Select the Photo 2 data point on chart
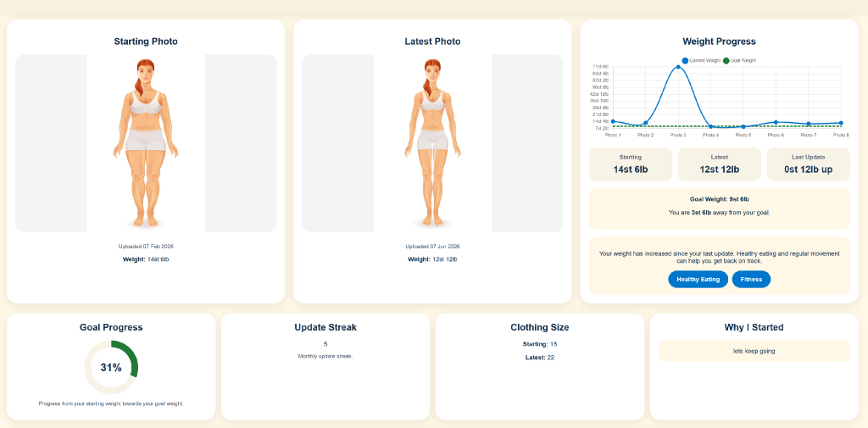 645,123
